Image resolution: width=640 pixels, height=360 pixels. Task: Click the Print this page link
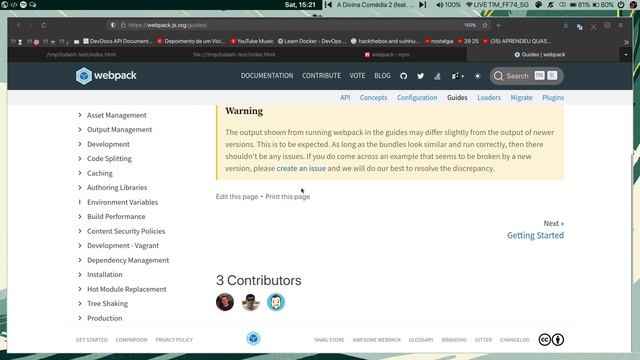point(288,197)
